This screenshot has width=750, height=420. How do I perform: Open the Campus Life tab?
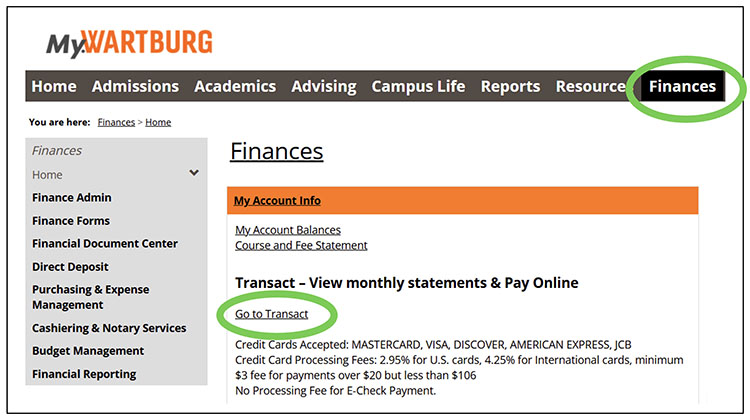click(418, 86)
